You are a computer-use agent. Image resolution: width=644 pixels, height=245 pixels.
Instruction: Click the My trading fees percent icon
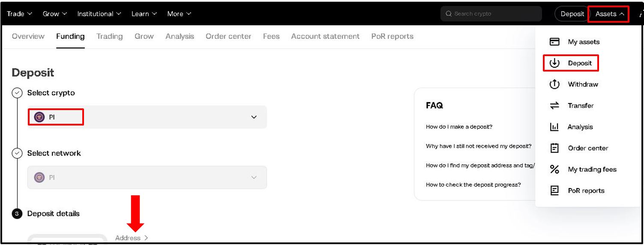(554, 170)
